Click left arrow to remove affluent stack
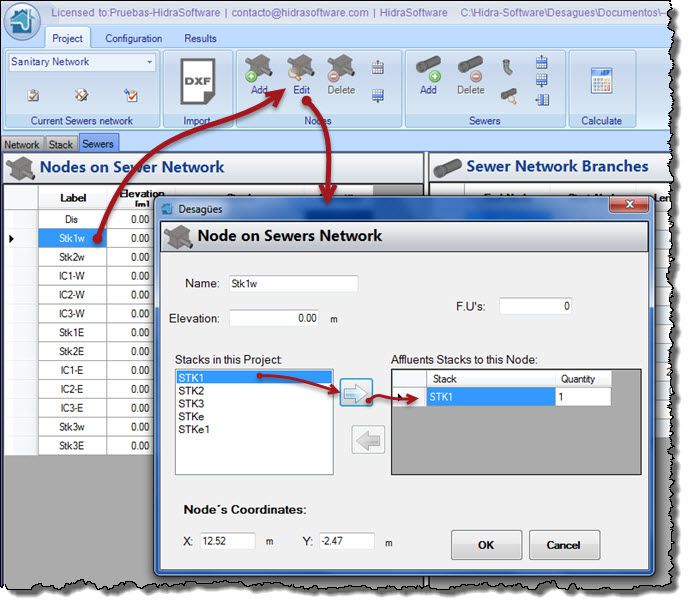This screenshot has width=690, height=605. click(368, 440)
